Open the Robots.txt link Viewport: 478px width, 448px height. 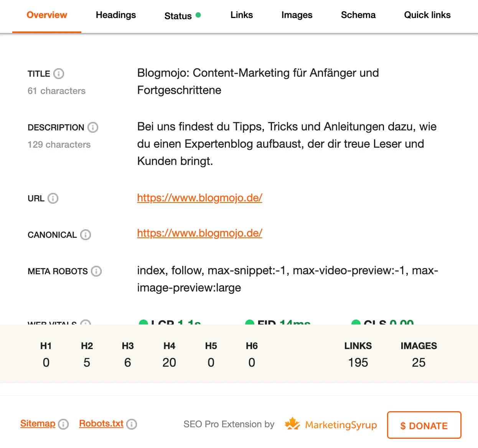(101, 423)
